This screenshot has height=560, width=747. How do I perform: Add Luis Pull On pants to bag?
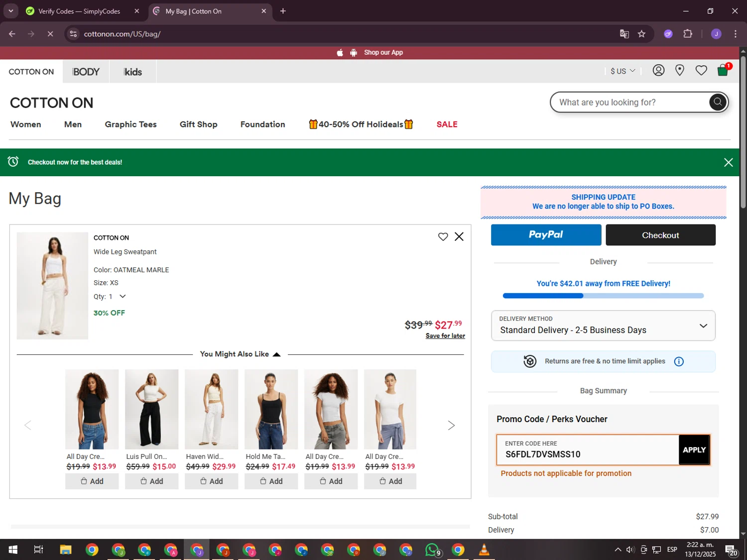(x=151, y=481)
